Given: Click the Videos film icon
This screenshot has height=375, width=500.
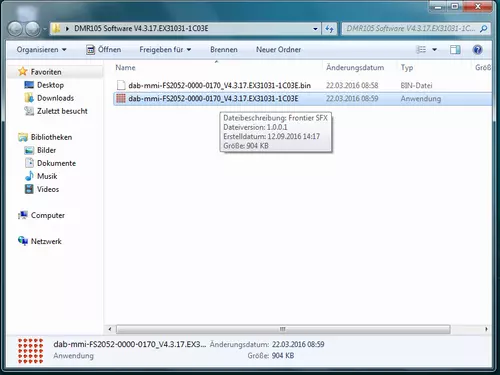Looking at the screenshot, I should (x=29, y=189).
